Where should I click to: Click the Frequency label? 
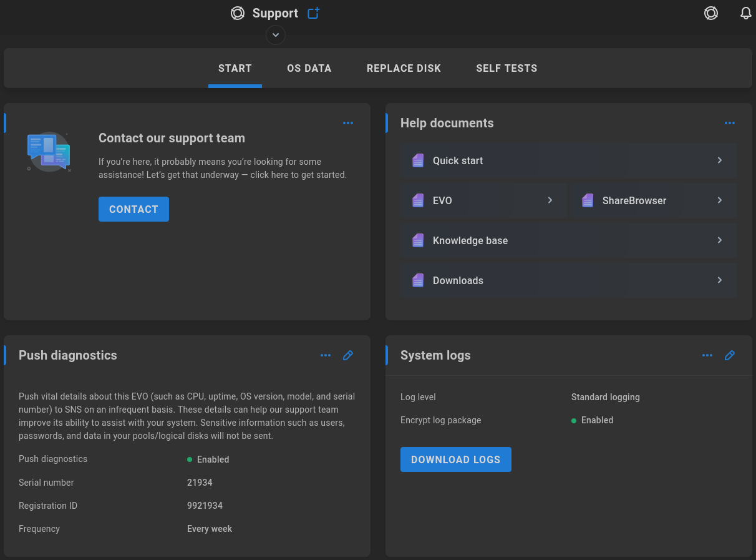(39, 529)
